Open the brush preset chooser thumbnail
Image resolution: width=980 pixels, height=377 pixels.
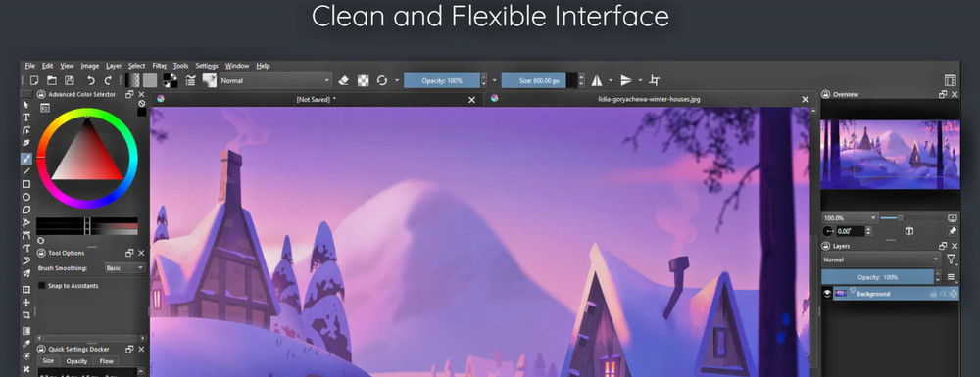pos(210,80)
